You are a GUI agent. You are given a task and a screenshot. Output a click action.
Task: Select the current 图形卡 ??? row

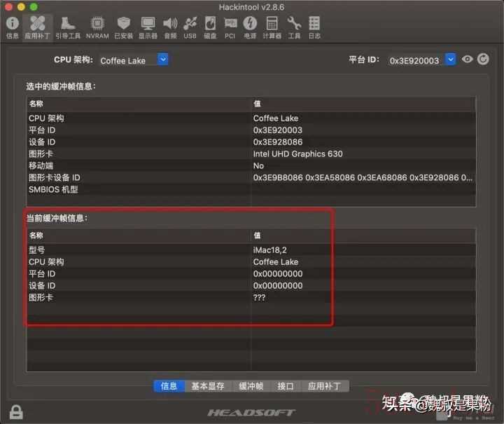tap(251, 298)
